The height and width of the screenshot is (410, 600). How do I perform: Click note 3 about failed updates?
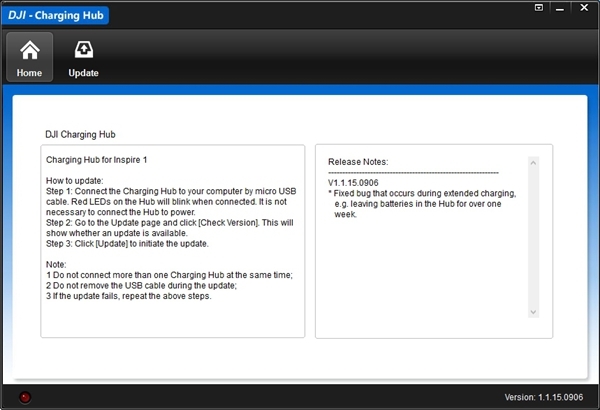click(x=129, y=296)
